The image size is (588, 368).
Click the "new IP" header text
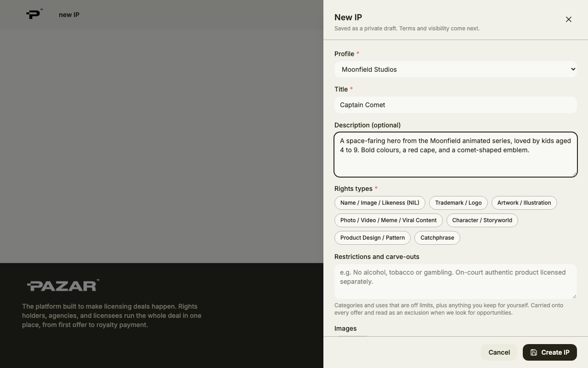tap(69, 15)
